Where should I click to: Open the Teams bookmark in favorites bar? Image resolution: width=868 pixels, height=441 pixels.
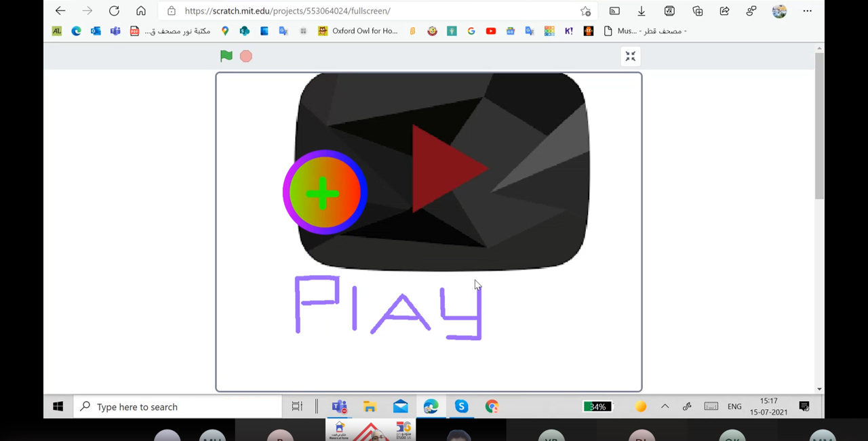click(x=115, y=31)
